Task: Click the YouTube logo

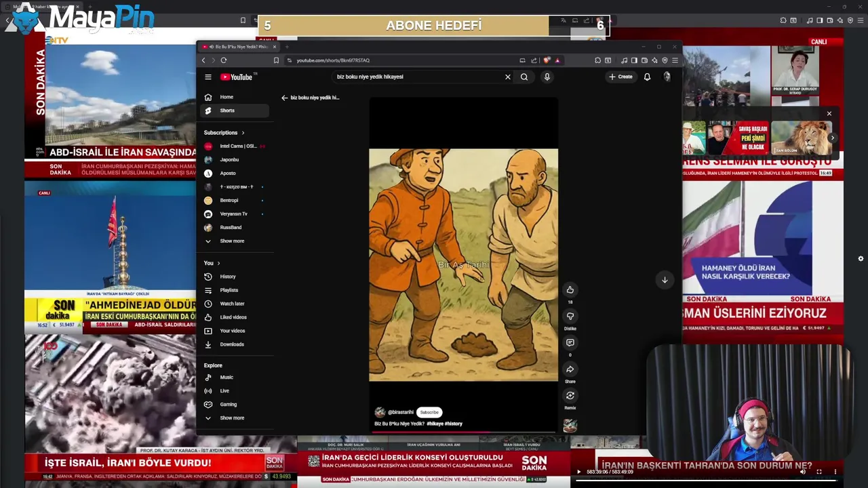Action: (x=236, y=77)
